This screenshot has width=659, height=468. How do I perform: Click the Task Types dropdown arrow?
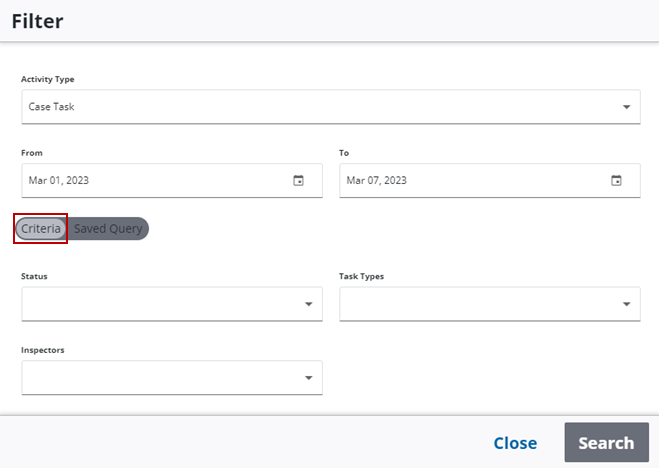626,304
